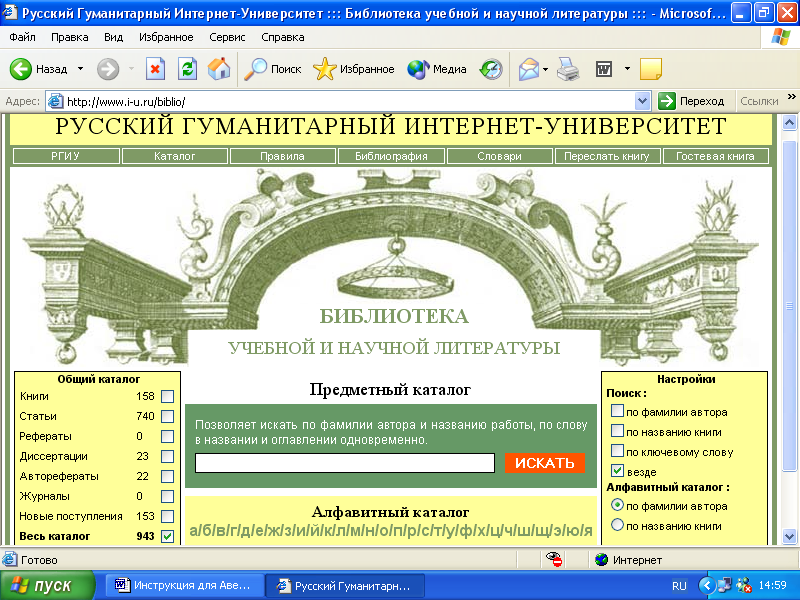
Task: Open the Mail button dropdown arrow
Action: point(545,69)
